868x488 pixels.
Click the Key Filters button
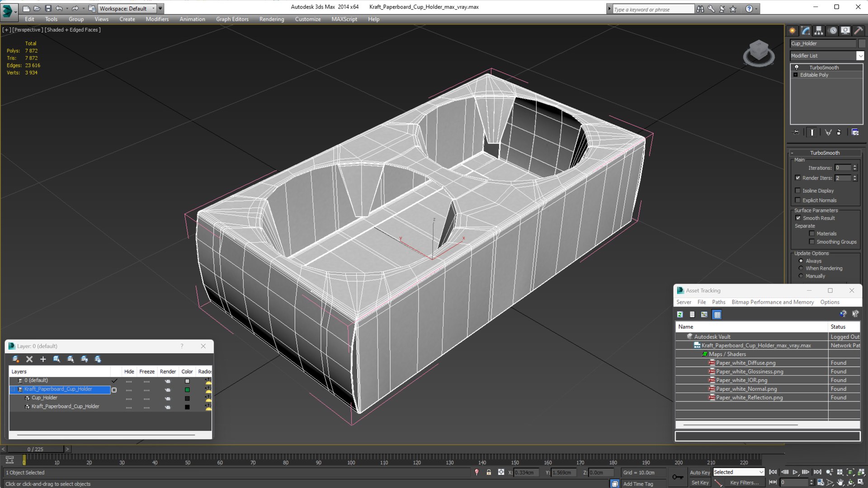[x=744, y=483]
